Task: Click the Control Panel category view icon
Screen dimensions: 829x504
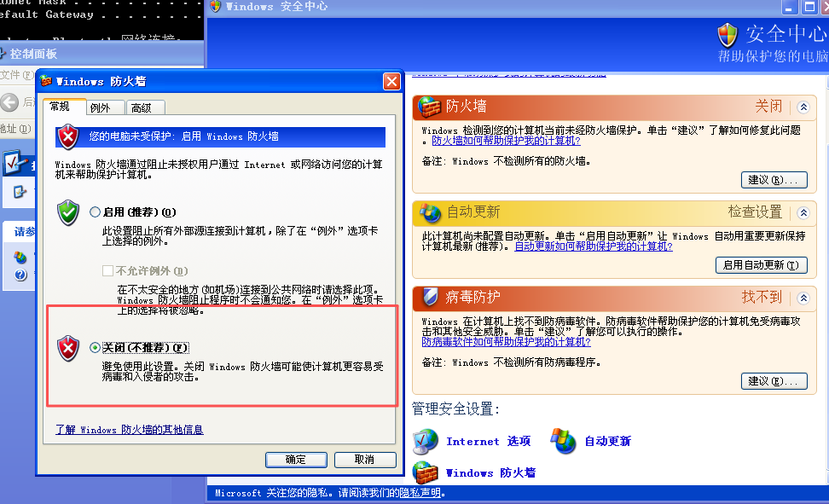Action: click(x=14, y=163)
